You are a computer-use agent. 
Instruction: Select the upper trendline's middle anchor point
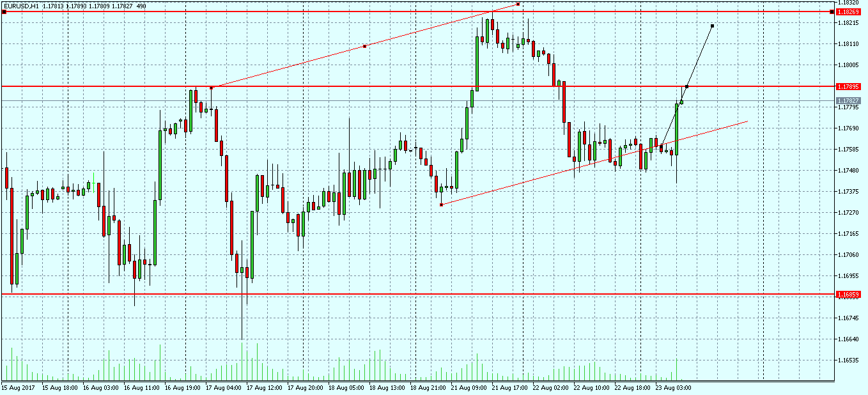tap(364, 46)
